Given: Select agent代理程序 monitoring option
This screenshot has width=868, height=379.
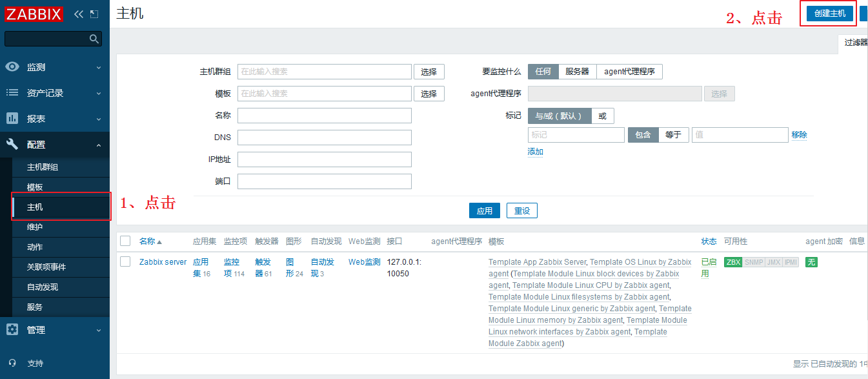Looking at the screenshot, I should 629,72.
